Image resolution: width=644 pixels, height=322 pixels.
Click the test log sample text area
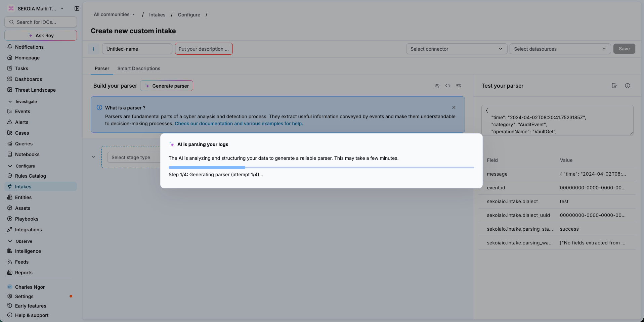click(557, 120)
